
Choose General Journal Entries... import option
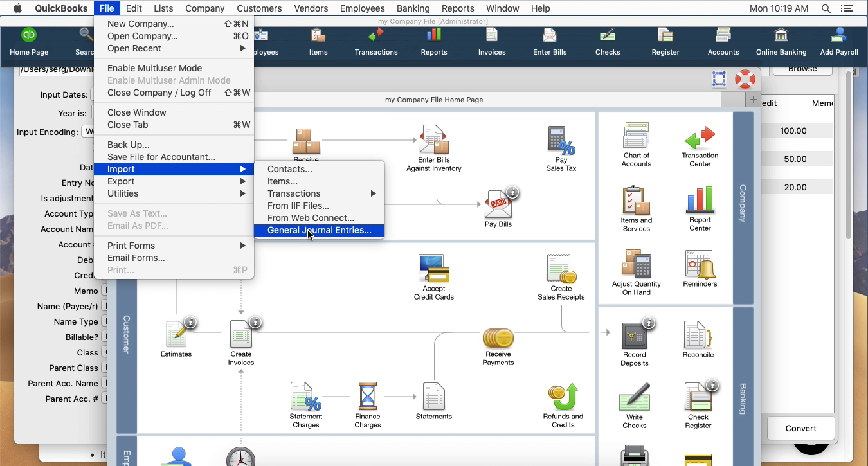[x=320, y=230]
